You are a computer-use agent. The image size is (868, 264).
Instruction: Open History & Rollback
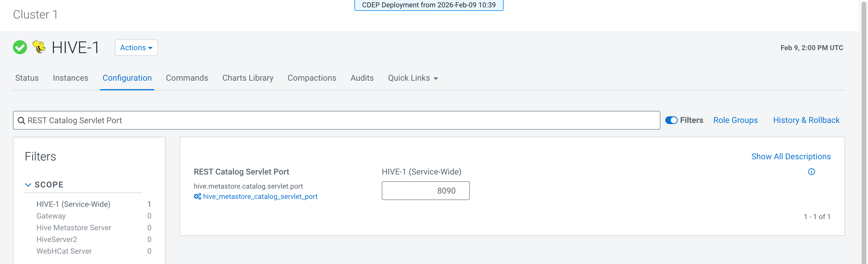[806, 120]
